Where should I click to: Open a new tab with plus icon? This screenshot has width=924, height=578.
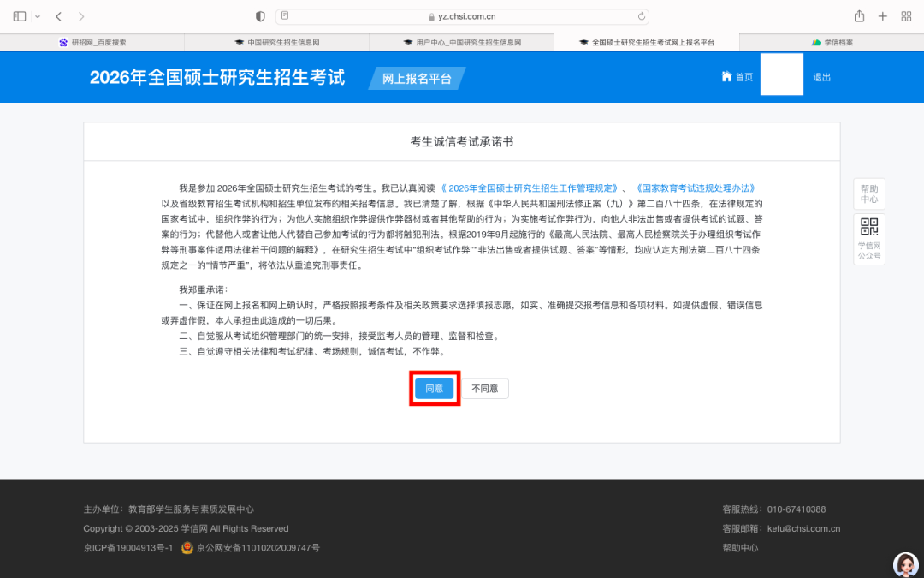882,16
